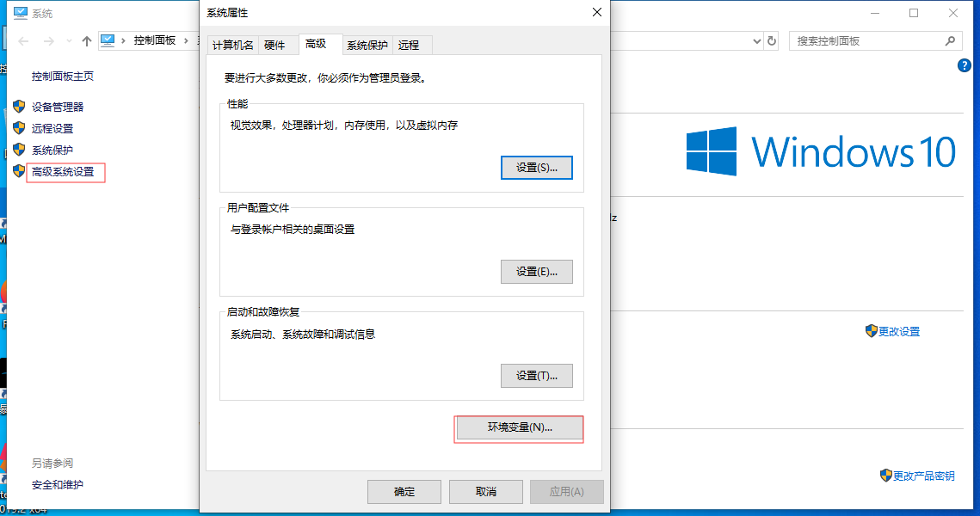Screen dimensions: 980x516
Task: Close the System window
Action: (x=953, y=13)
